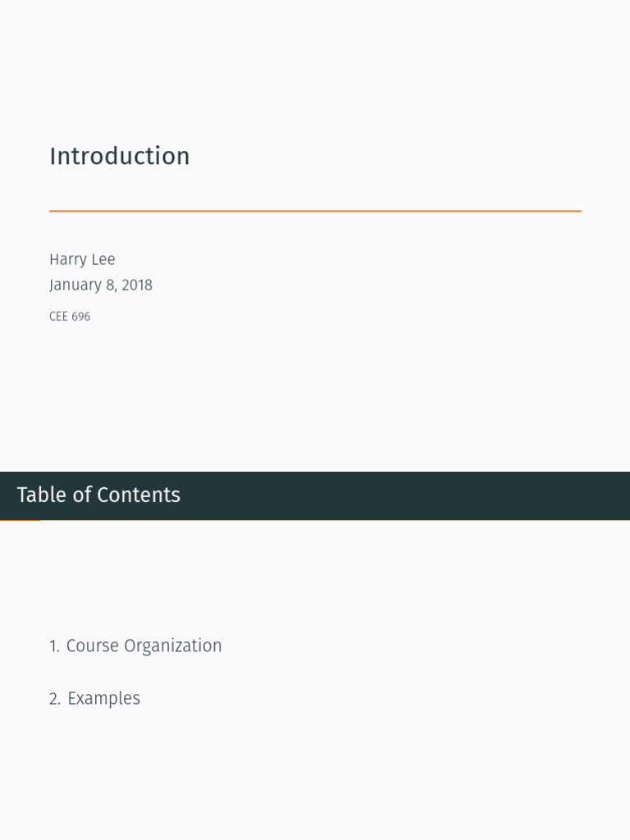Screen dimensions: 630x840
Task: Select the number 696 in course code
Action: (x=81, y=317)
